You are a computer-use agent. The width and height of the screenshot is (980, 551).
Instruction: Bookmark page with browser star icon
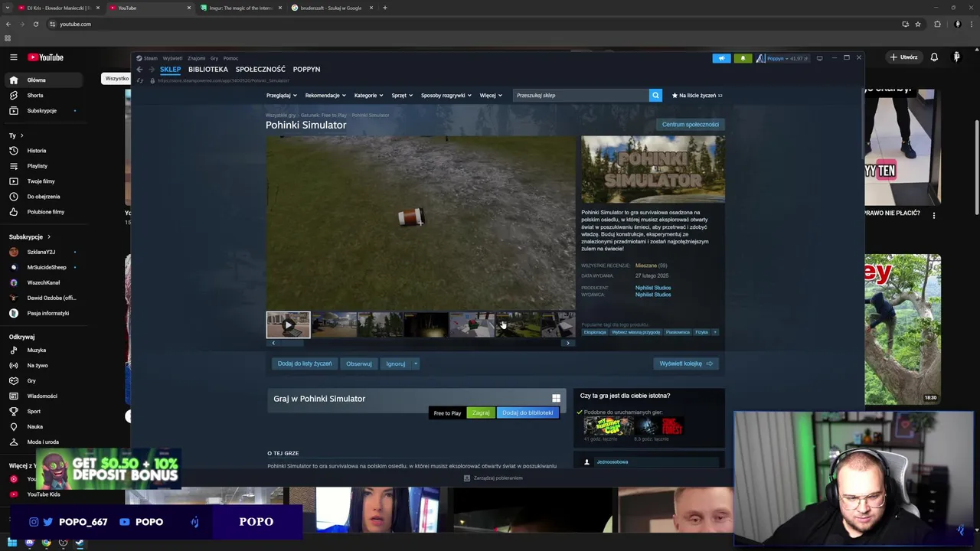point(918,24)
